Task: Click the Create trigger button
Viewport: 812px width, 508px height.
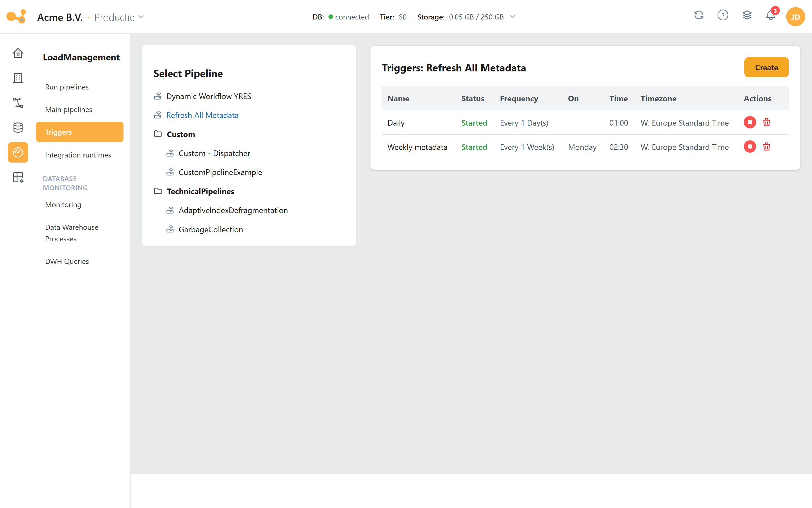Action: (x=766, y=67)
